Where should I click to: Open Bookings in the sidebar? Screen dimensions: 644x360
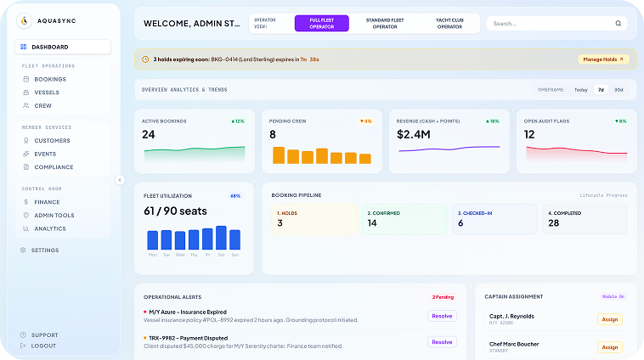(x=63, y=79)
